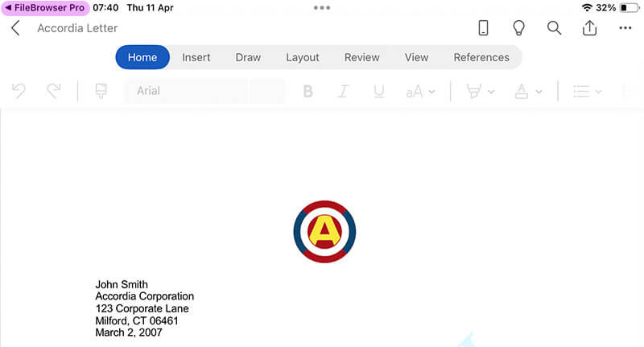Switch to the Home tab
The image size is (644, 347).
point(142,57)
